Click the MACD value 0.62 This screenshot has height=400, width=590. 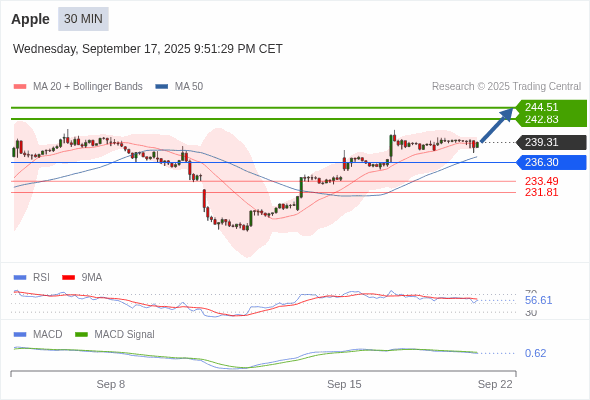[x=535, y=353]
